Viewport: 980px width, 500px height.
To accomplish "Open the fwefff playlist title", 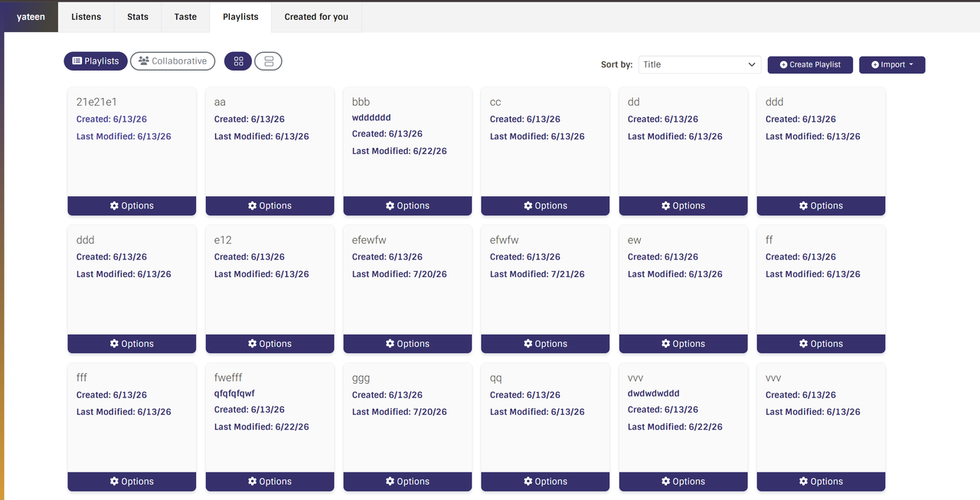I will (x=228, y=377).
